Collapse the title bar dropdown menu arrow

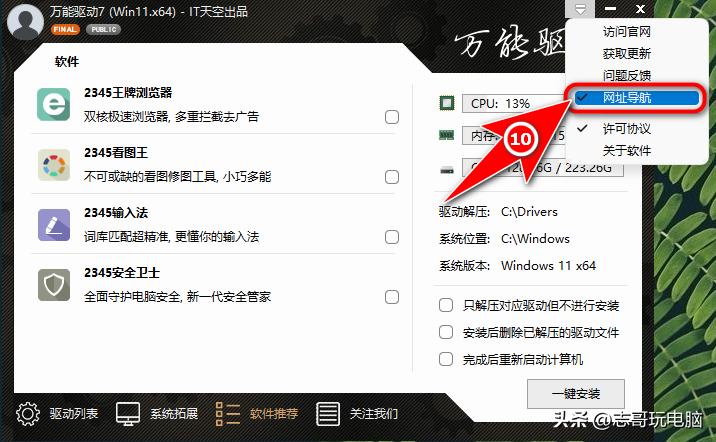(x=580, y=9)
